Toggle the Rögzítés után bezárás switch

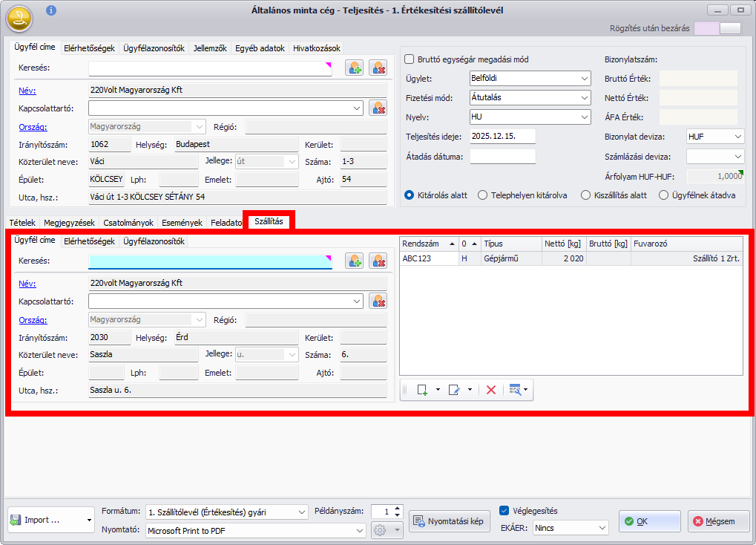[x=717, y=29]
